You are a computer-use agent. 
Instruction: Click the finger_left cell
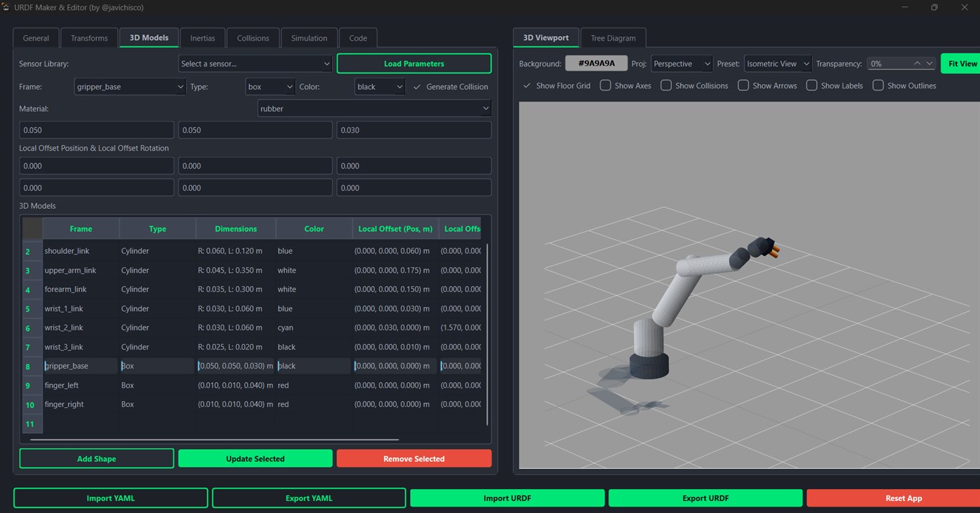(x=81, y=385)
